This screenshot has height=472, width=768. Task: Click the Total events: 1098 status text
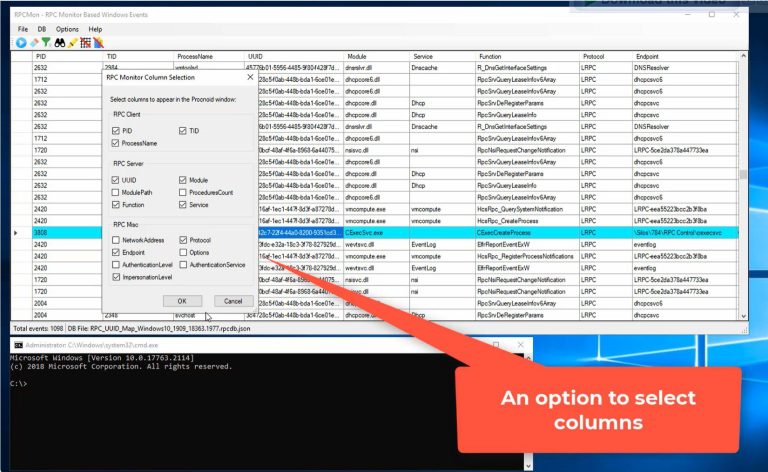(38, 329)
